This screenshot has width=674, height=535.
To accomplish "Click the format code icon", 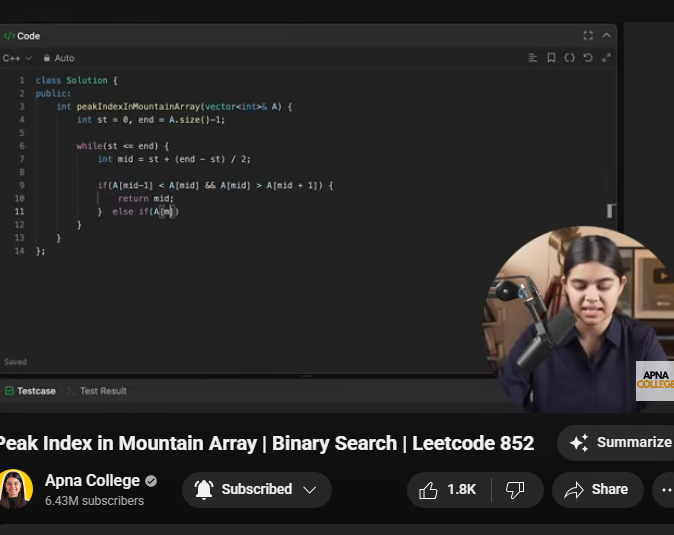I will tap(533, 58).
